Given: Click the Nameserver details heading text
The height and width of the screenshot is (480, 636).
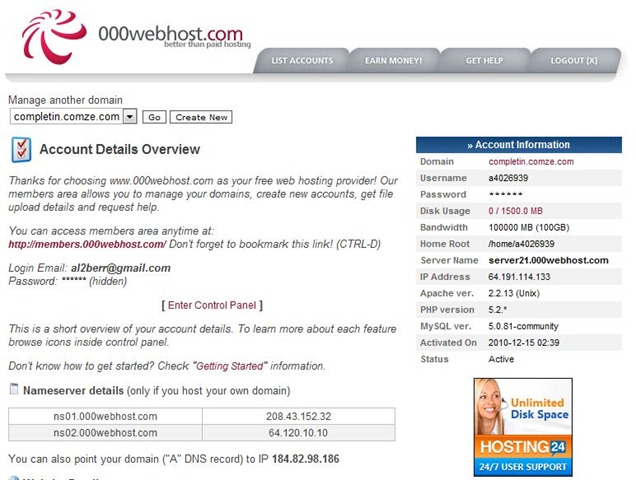Looking at the screenshot, I should coord(73,391).
